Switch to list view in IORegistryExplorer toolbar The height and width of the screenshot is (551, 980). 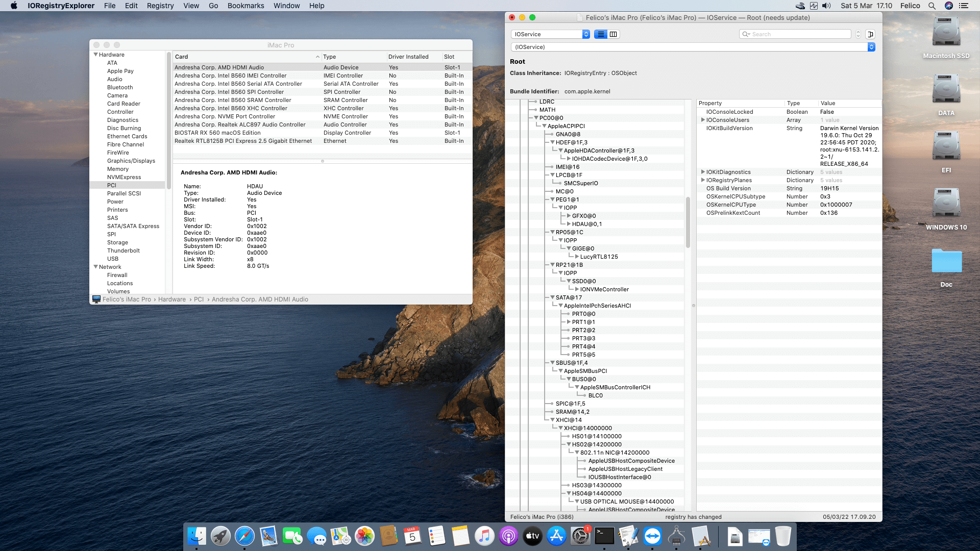pos(601,34)
